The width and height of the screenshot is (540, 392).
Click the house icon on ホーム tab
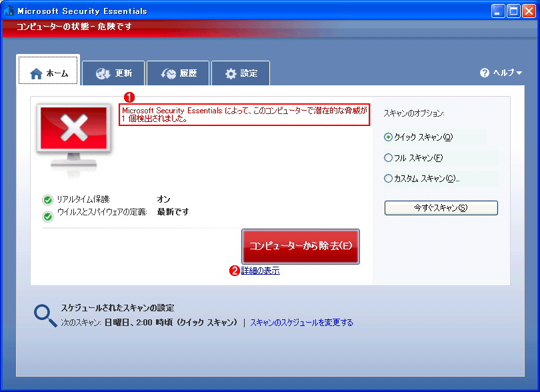36,73
